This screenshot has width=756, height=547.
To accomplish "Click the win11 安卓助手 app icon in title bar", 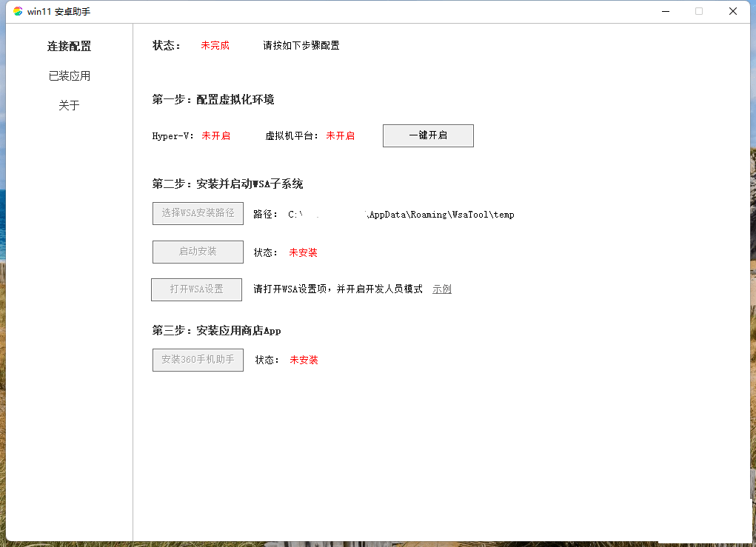I will pos(18,11).
